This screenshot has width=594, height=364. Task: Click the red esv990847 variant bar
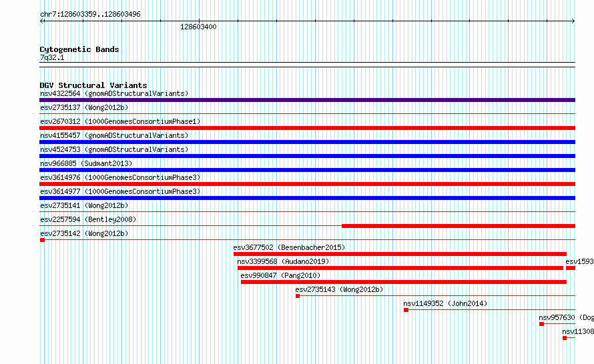point(403,282)
